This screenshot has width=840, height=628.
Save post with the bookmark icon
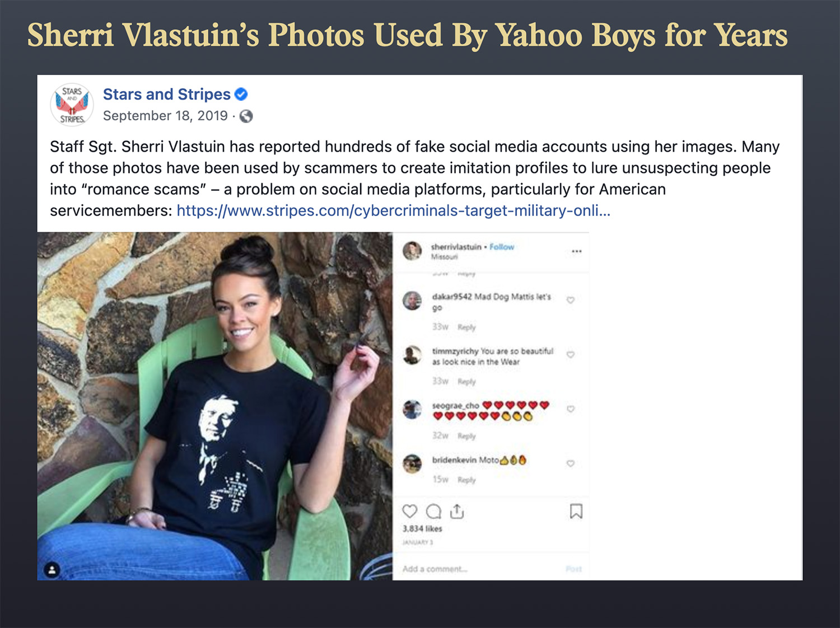(x=576, y=511)
